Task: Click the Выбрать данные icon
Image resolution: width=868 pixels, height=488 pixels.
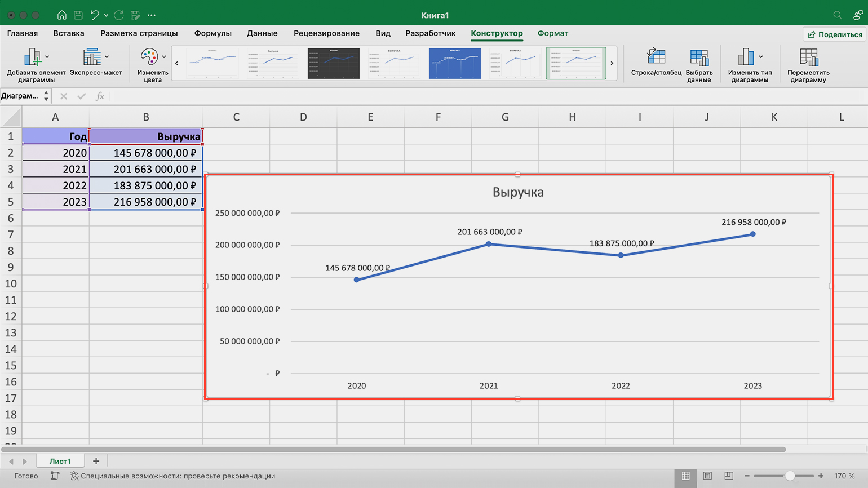Action: pyautogui.click(x=699, y=57)
